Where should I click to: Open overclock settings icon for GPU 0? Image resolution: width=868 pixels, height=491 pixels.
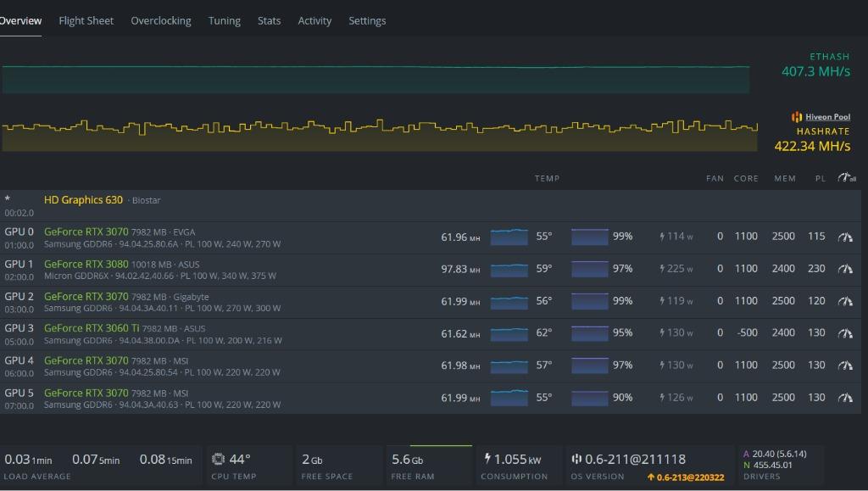coord(845,237)
